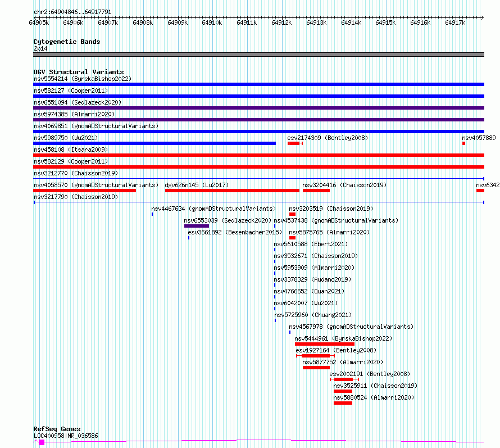Image resolution: width=500 pixels, height=448 pixels.
Task: Open nsv6042007 (Wu2021) label
Action: click(306, 303)
